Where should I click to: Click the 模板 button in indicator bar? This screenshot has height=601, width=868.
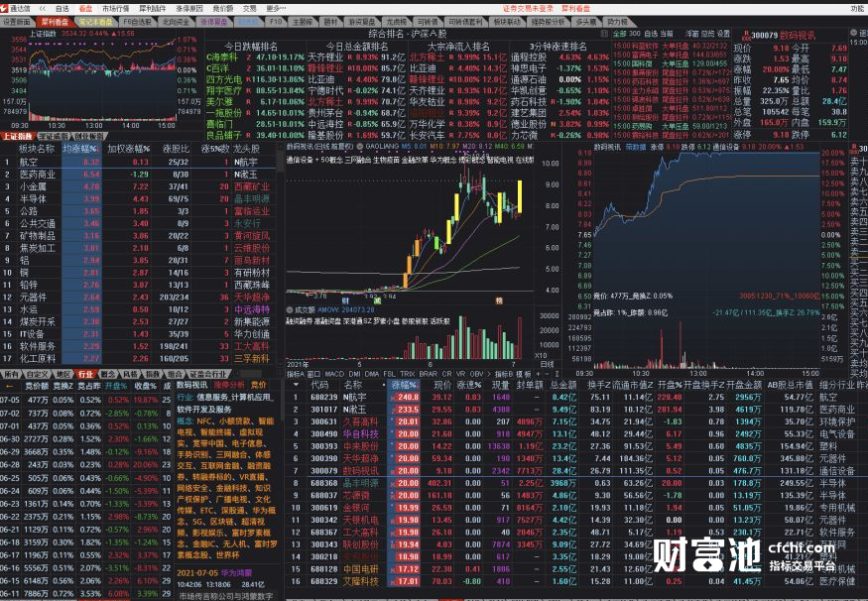[x=525, y=374]
